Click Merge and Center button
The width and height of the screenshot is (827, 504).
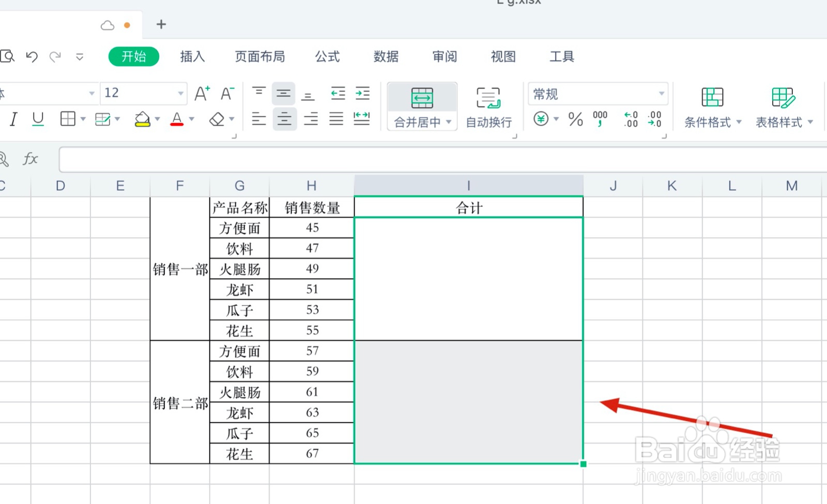pos(422,107)
